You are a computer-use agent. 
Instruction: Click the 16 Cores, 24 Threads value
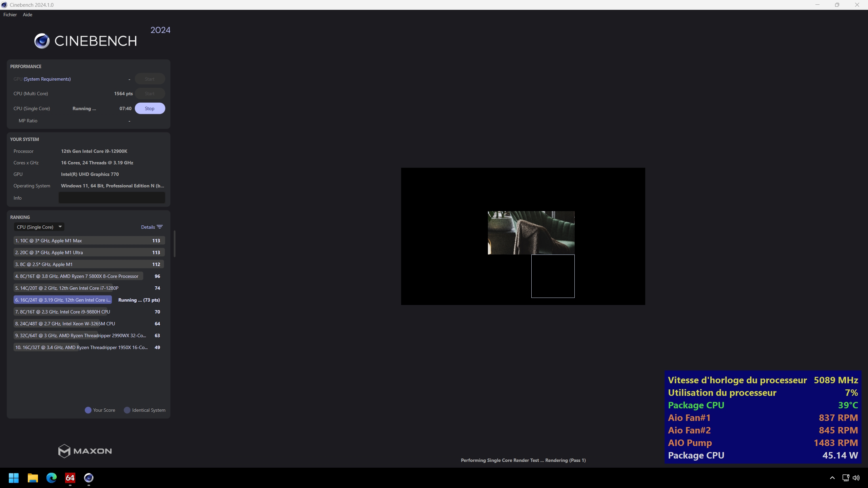click(97, 163)
